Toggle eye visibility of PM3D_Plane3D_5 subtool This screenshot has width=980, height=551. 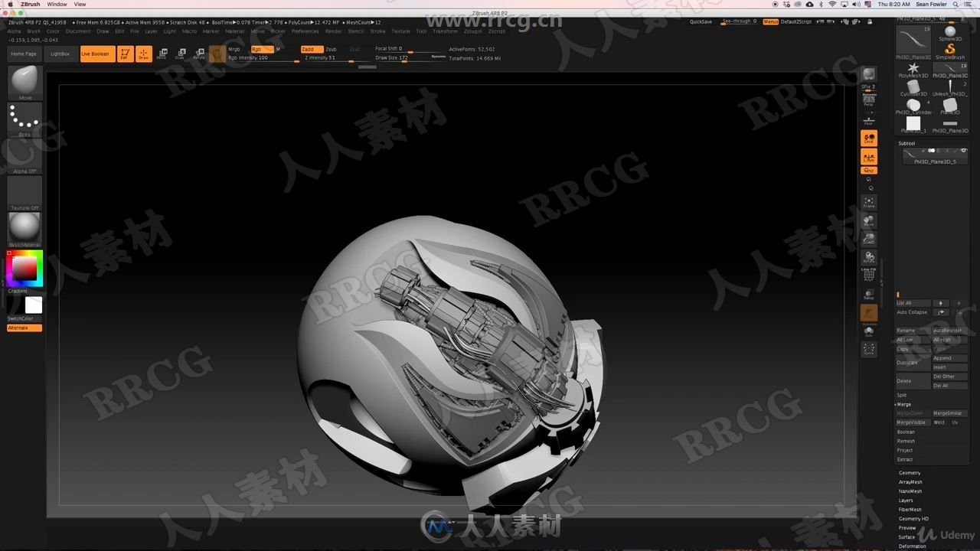(963, 151)
